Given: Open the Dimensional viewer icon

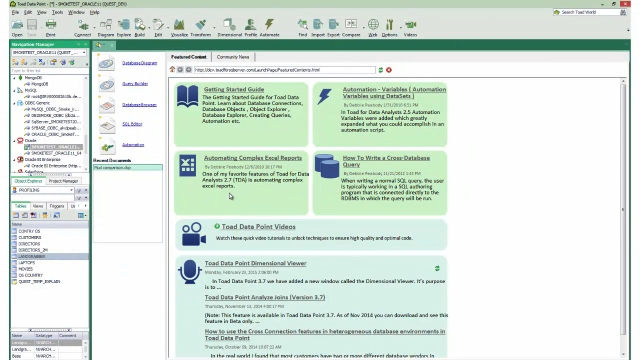Looking at the screenshot, I should (x=229, y=25).
